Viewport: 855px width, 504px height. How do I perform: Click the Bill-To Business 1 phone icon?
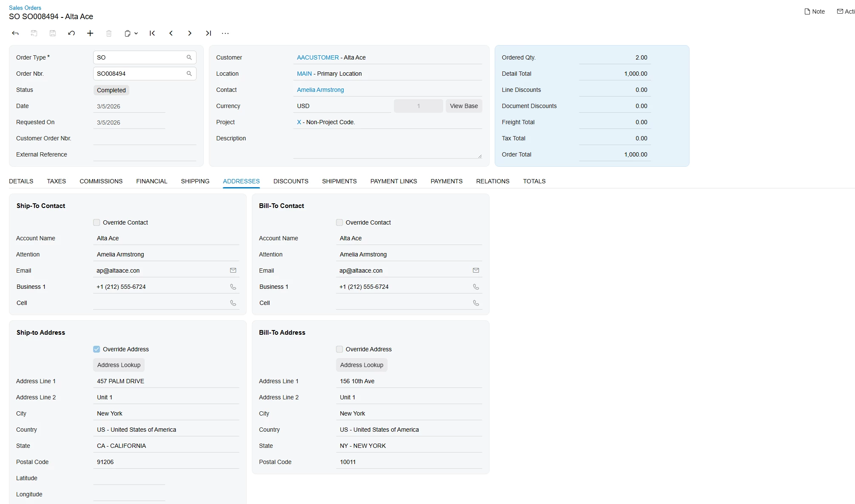coord(476,287)
